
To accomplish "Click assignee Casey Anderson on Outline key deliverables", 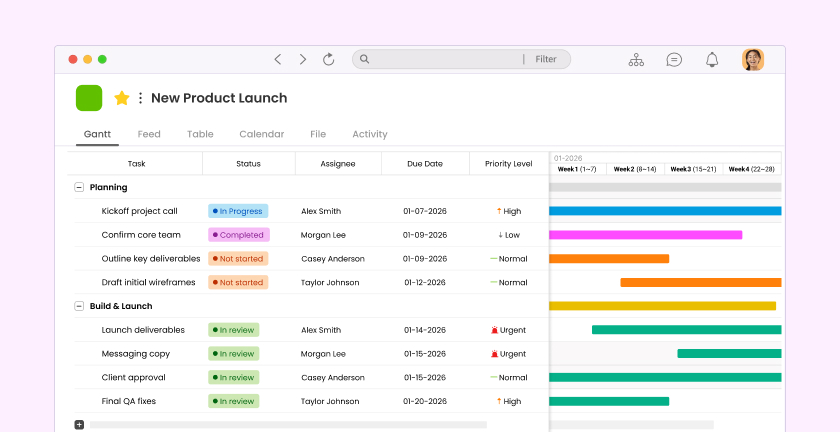I will click(333, 259).
